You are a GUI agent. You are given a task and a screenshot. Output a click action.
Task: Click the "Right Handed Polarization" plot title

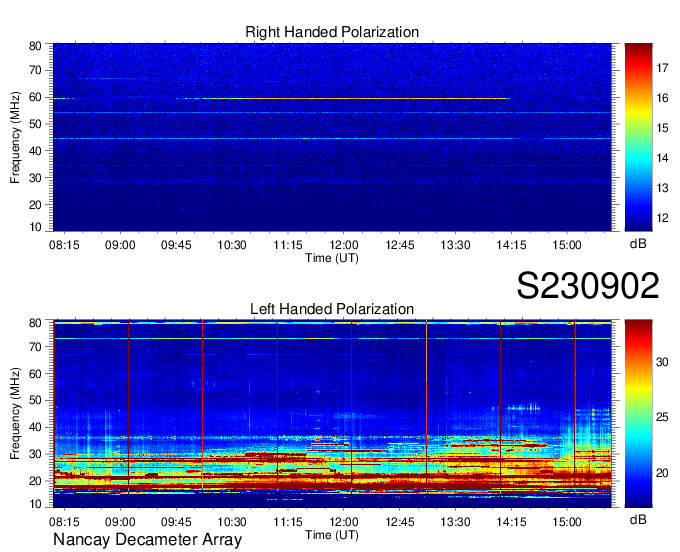[x=332, y=32]
